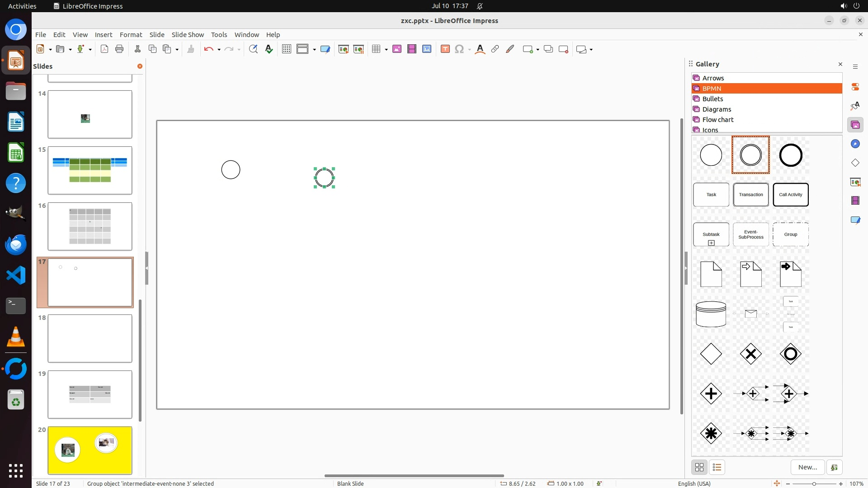The height and width of the screenshot is (488, 868).
Task: Toggle the Display Grid toolbar button
Action: pyautogui.click(x=287, y=49)
